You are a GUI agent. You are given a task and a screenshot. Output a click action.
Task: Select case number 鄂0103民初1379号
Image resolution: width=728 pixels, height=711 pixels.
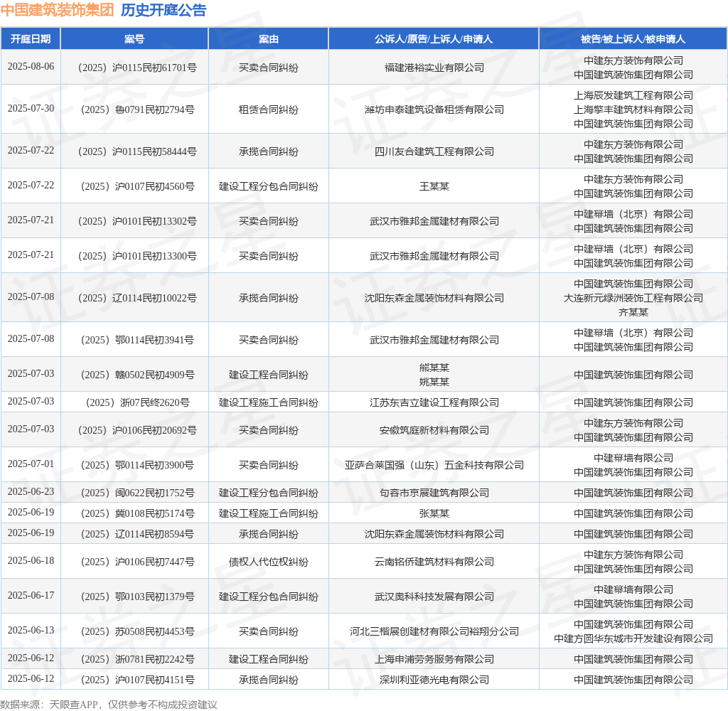pyautogui.click(x=137, y=597)
